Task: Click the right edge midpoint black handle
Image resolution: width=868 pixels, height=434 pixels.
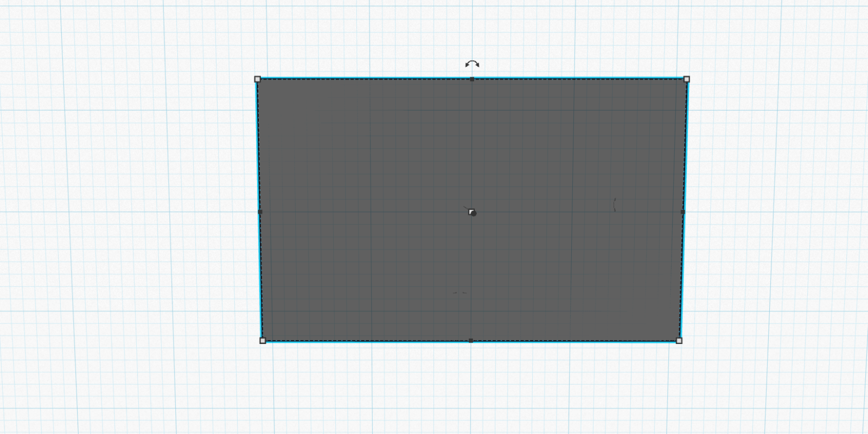Action: 682,212
